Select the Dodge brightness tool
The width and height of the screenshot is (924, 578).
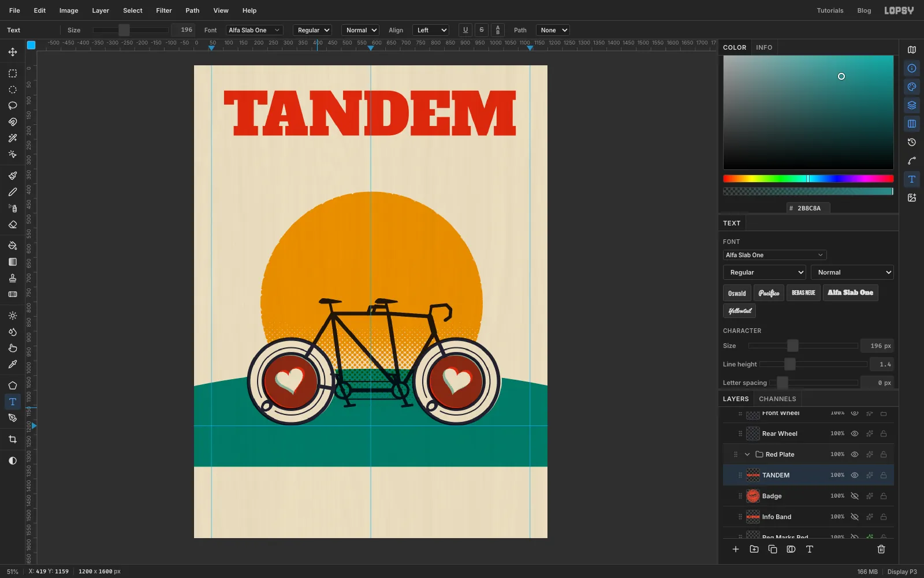(13, 316)
